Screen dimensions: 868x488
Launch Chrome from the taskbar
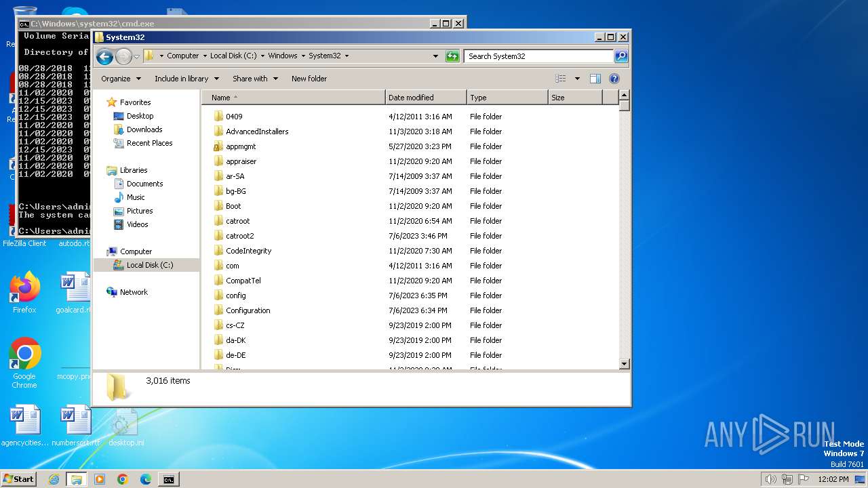[x=123, y=479]
